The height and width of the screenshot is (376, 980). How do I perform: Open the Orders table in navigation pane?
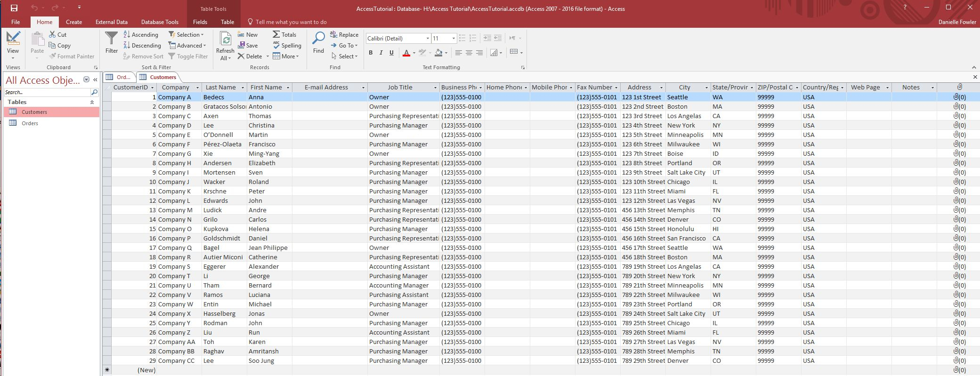point(30,123)
